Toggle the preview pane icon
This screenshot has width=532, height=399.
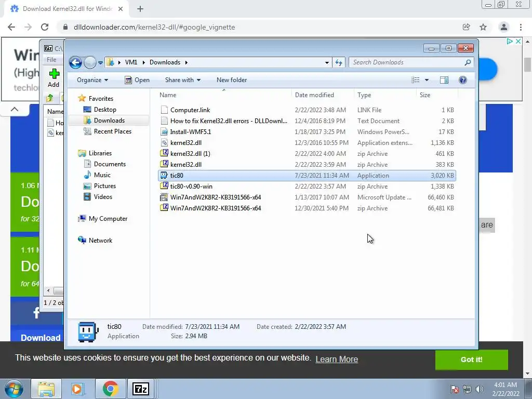coord(444,80)
